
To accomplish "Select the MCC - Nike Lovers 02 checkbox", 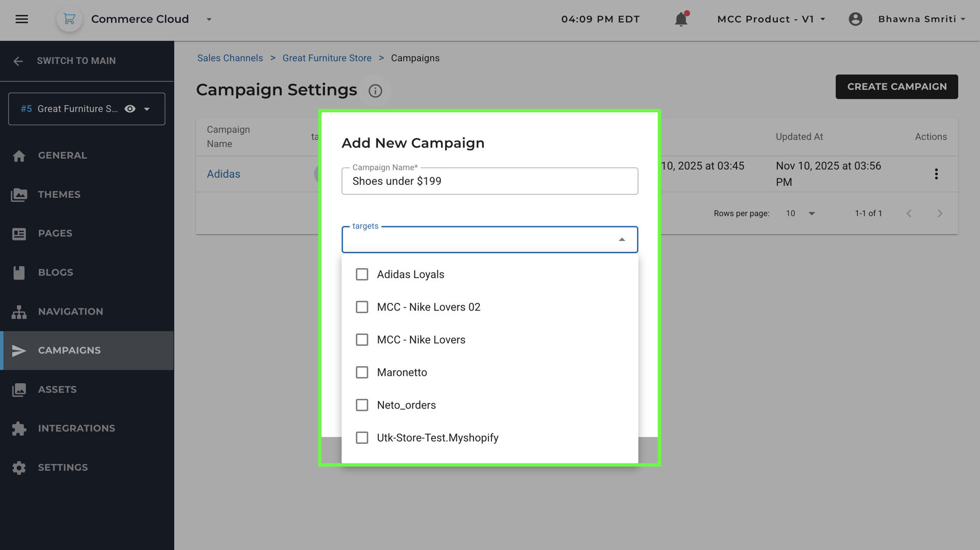I will tap(362, 307).
